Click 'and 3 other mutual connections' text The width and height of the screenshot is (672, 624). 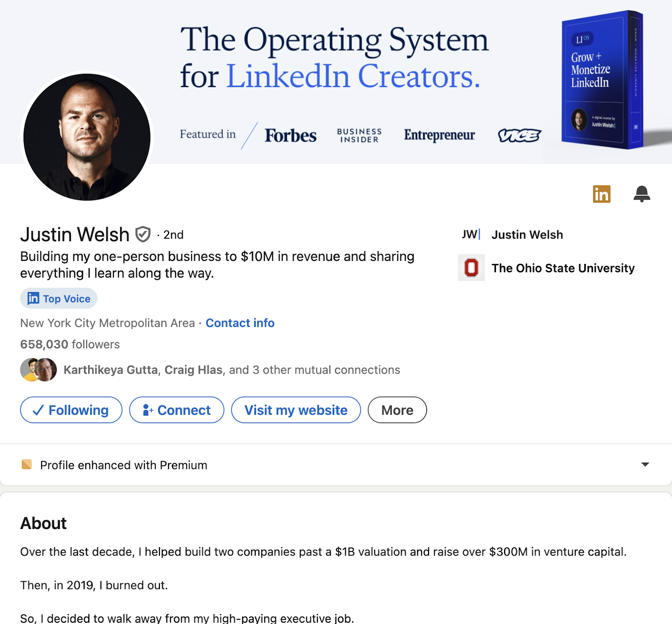315,370
